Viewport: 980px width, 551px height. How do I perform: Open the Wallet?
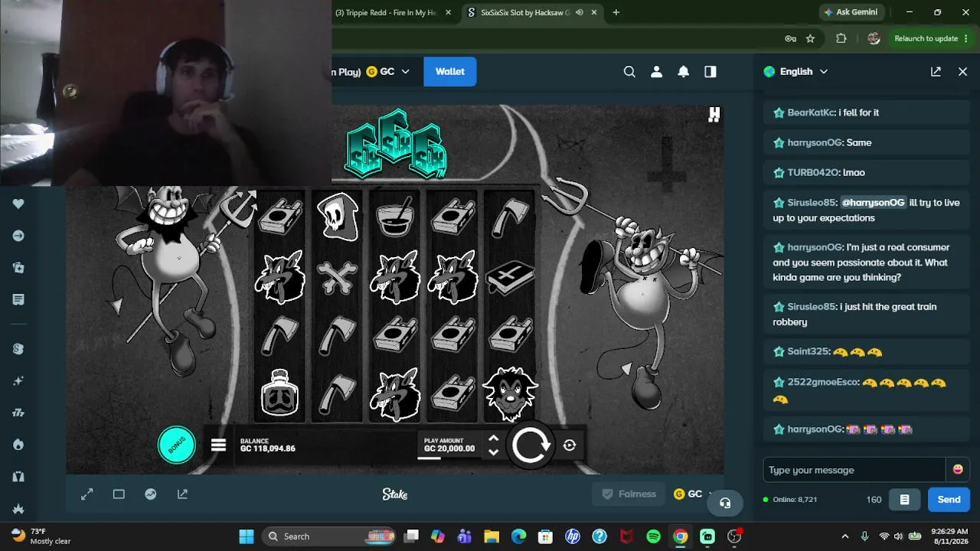click(x=450, y=71)
